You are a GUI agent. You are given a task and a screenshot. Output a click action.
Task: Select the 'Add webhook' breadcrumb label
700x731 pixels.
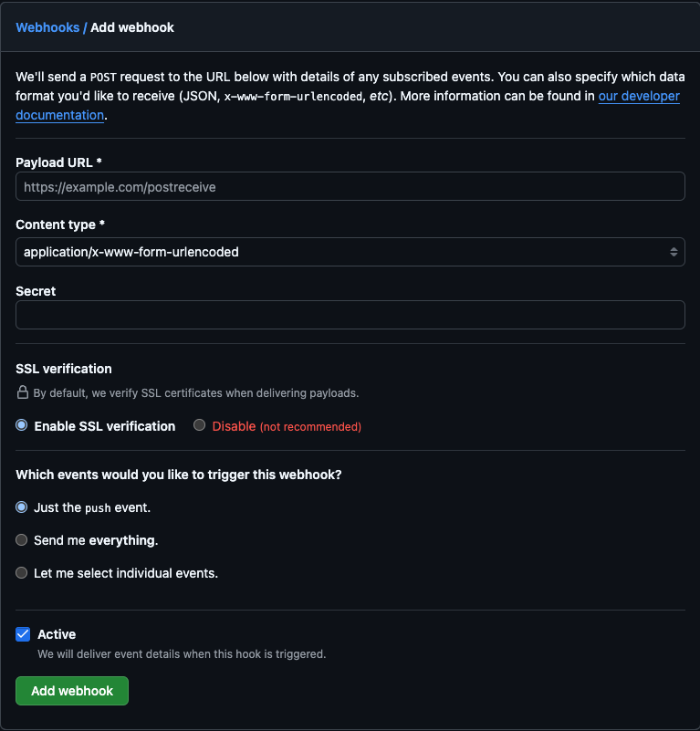click(x=131, y=27)
